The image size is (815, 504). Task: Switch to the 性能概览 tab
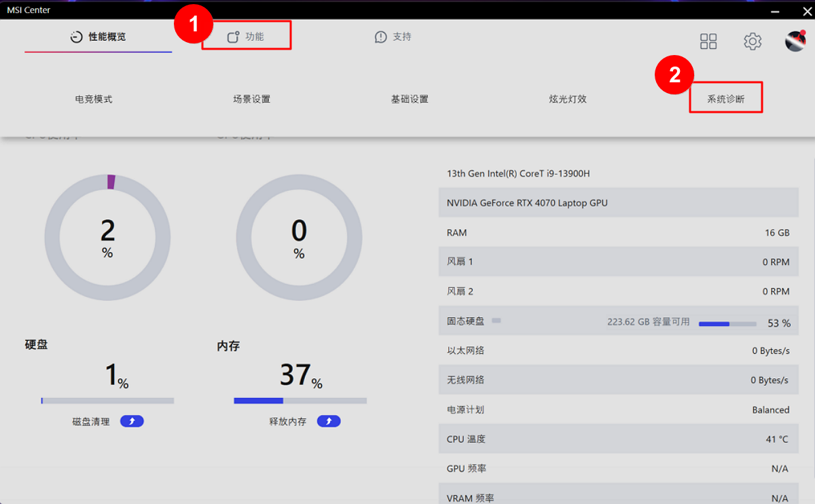(98, 37)
